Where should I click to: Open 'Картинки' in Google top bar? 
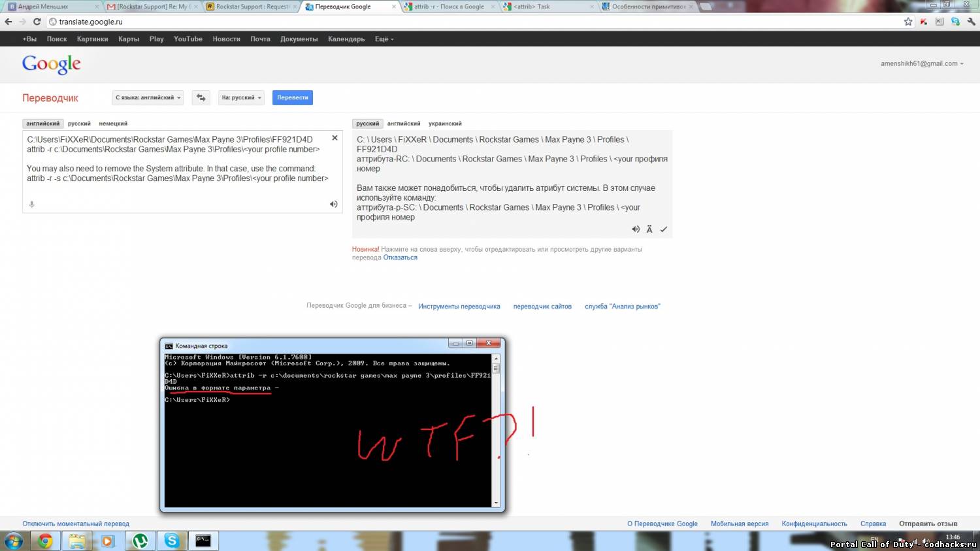point(92,39)
